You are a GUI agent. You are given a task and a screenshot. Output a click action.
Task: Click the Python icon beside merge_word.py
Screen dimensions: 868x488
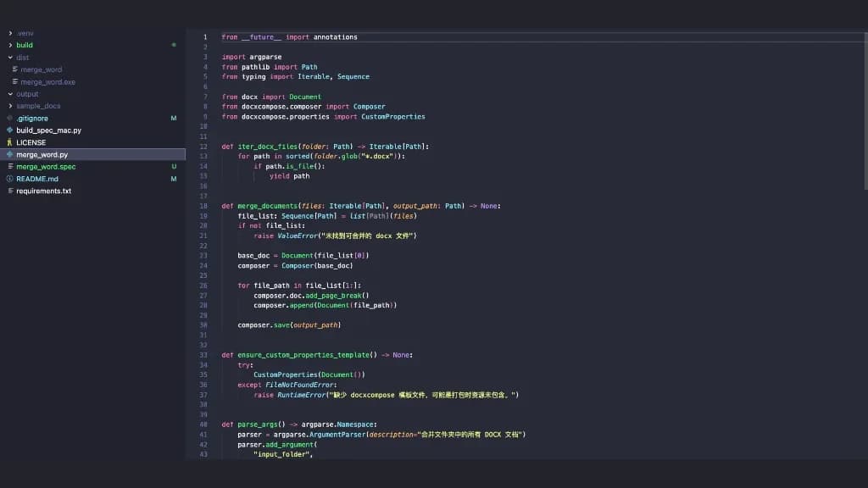(9, 154)
